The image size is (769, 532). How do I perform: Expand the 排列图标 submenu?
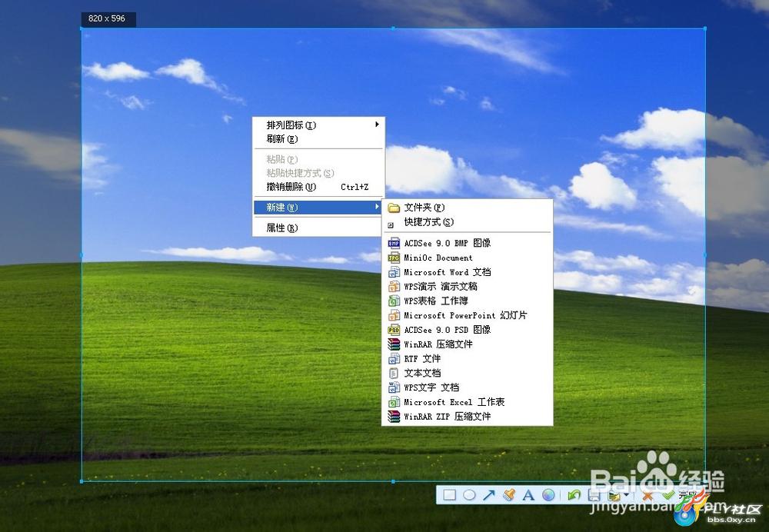point(318,125)
